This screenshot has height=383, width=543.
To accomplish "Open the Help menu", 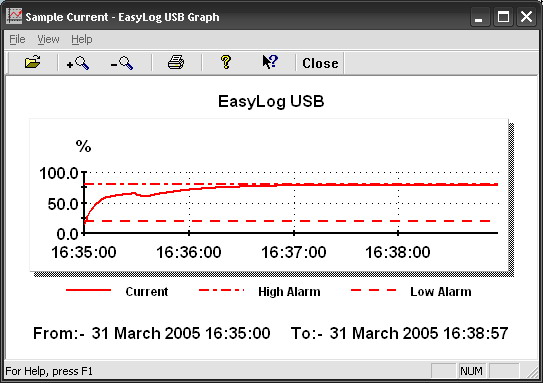I will pos(82,39).
